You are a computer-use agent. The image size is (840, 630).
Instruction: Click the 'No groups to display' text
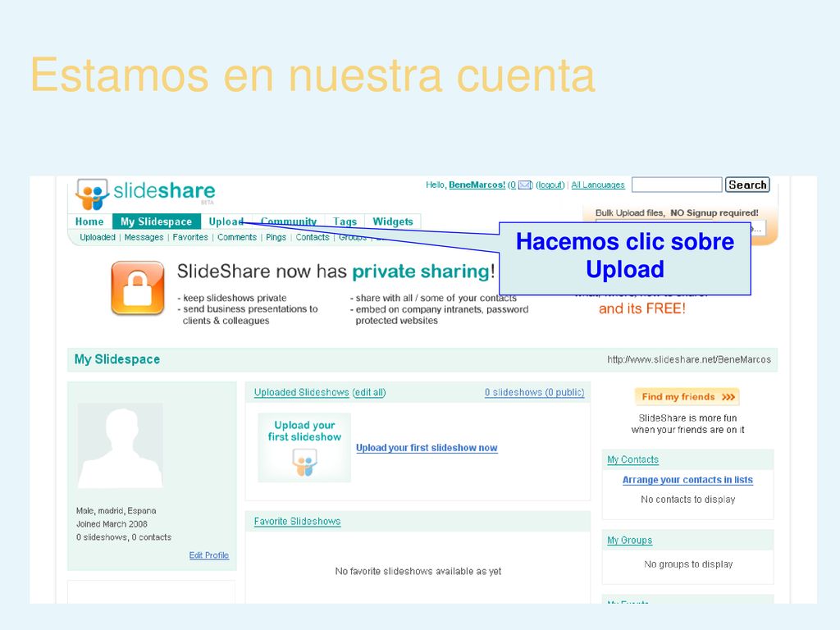point(688,564)
